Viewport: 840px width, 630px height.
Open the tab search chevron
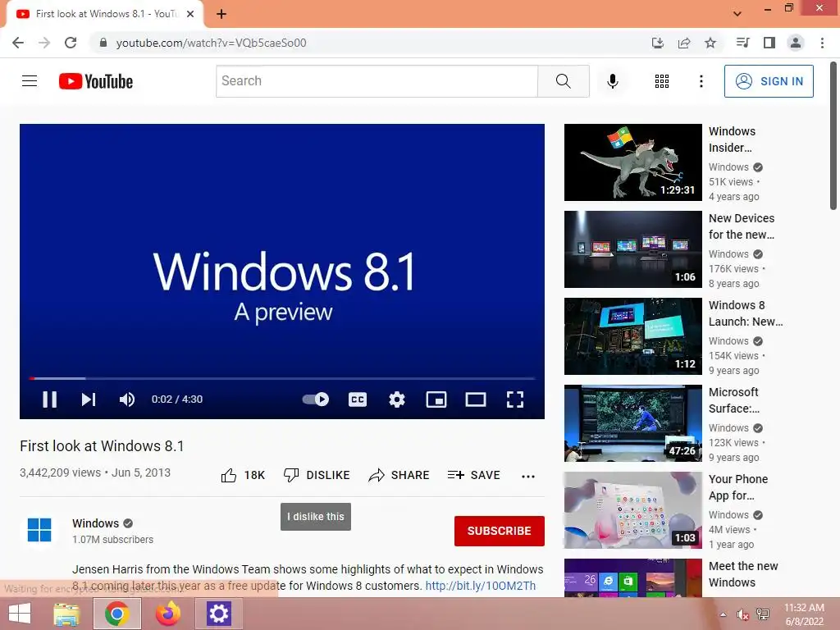[737, 14]
